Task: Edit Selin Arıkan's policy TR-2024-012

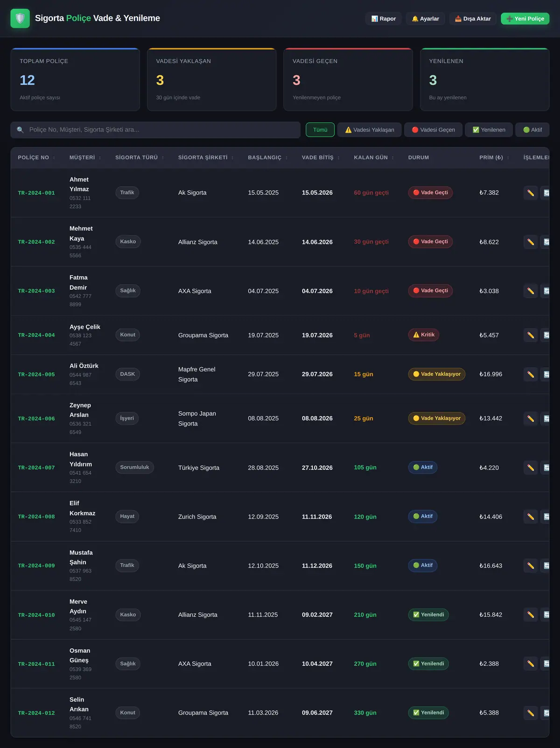Action: (x=531, y=713)
